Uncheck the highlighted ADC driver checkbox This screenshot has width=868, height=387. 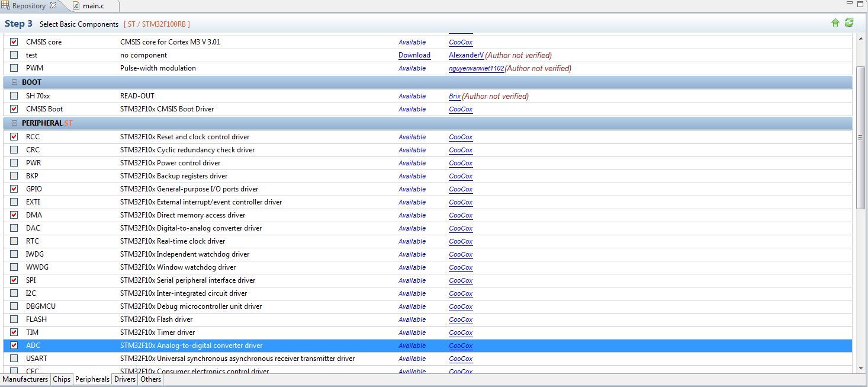click(14, 346)
